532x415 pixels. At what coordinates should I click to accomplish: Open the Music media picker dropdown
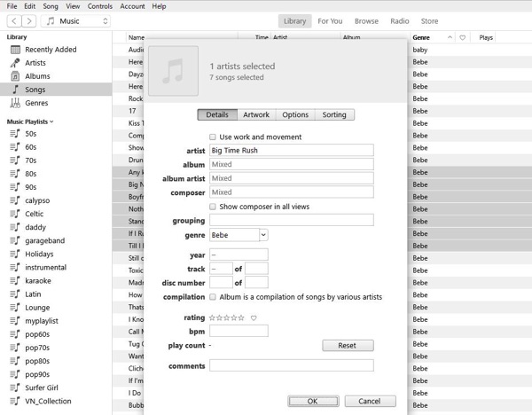(77, 20)
